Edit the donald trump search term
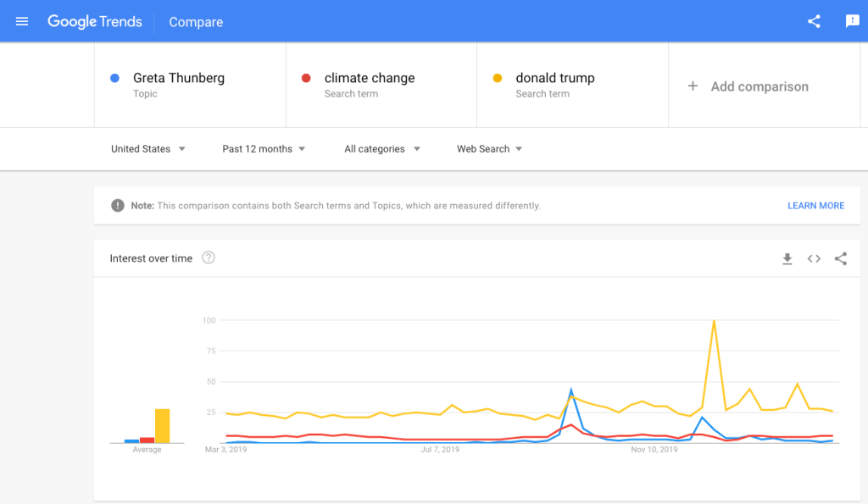This screenshot has height=504, width=868. pyautogui.click(x=555, y=78)
